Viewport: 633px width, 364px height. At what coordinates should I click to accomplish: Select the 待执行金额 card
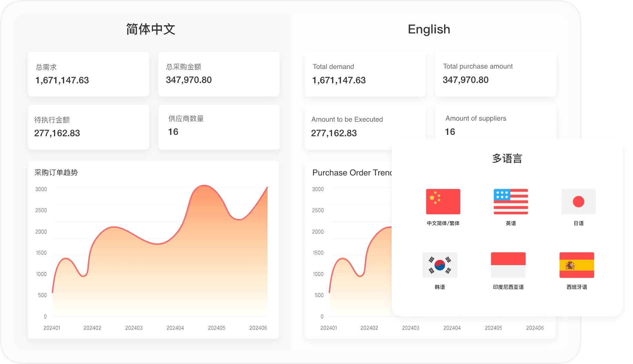(x=88, y=127)
